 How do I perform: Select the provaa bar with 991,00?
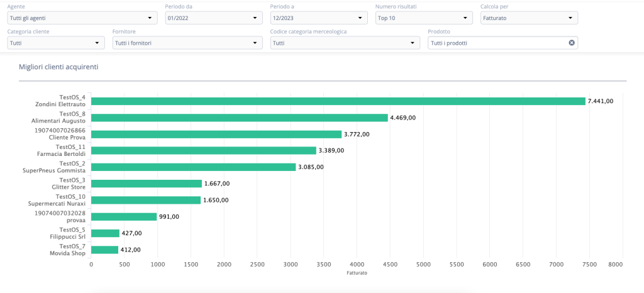pyautogui.click(x=124, y=217)
